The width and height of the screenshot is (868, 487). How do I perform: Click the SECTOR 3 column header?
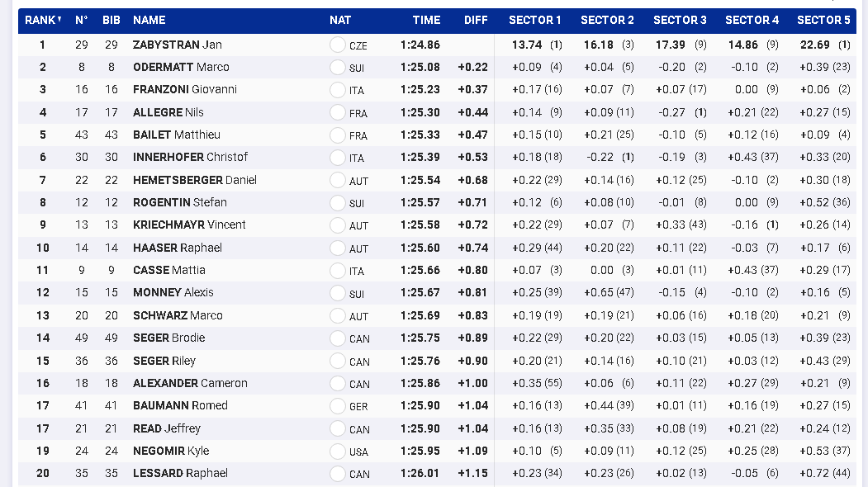[680, 20]
